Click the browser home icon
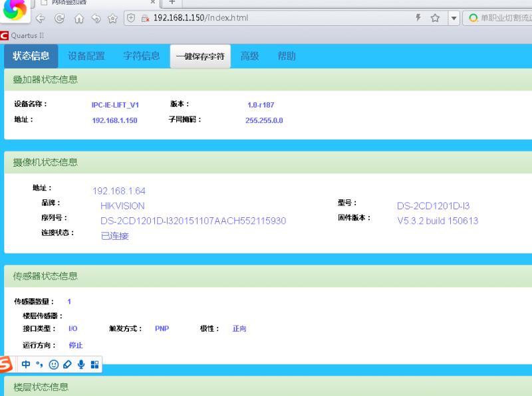 pyautogui.click(x=79, y=19)
